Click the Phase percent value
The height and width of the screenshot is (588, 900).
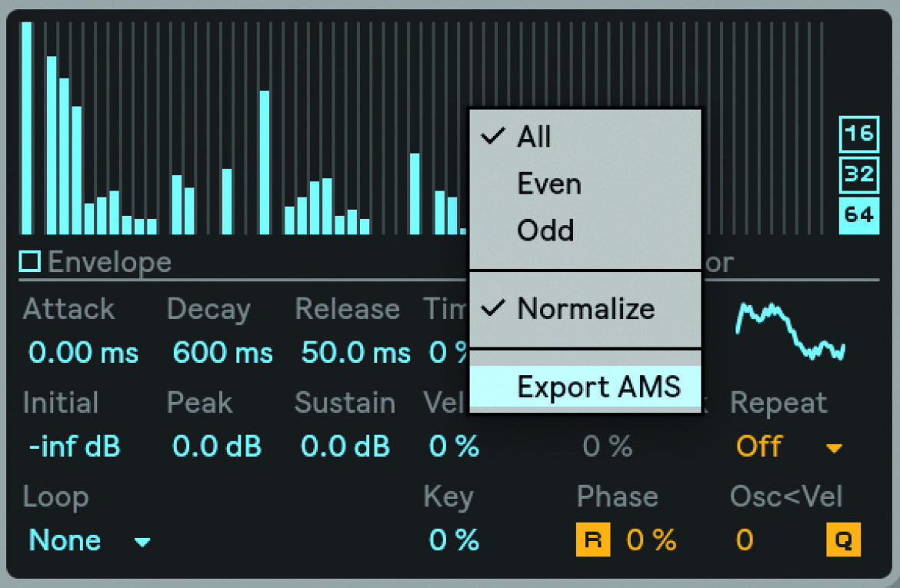pos(652,540)
